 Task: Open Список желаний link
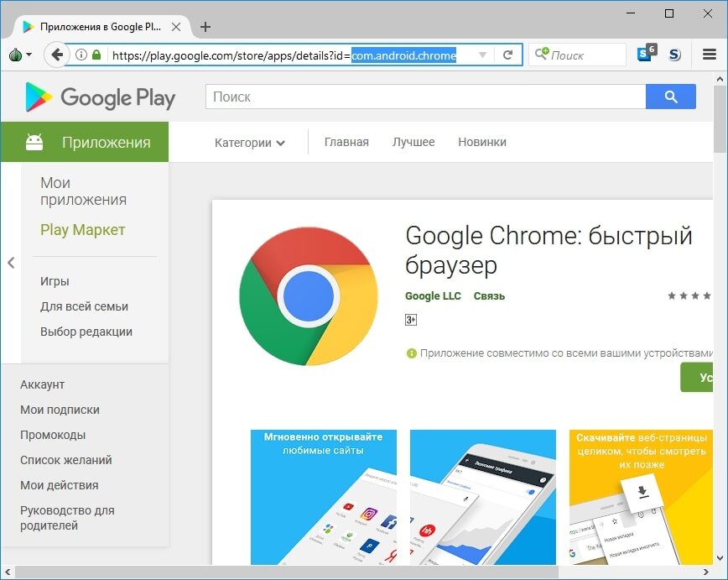[x=66, y=460]
